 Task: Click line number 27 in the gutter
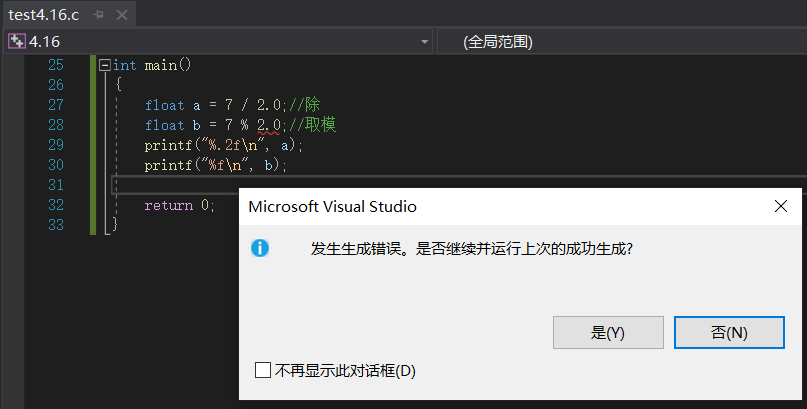pyautogui.click(x=56, y=105)
